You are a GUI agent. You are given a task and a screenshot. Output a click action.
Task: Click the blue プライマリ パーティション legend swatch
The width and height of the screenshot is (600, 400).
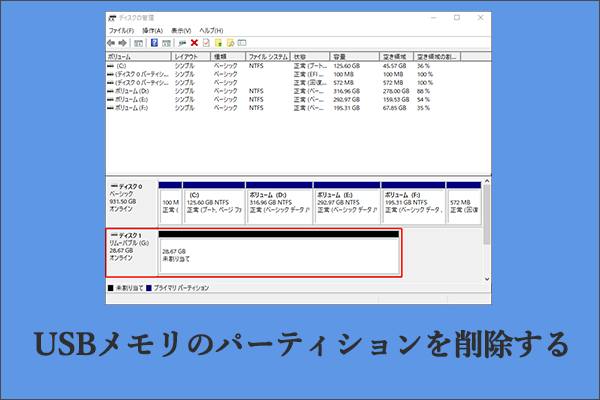149,288
